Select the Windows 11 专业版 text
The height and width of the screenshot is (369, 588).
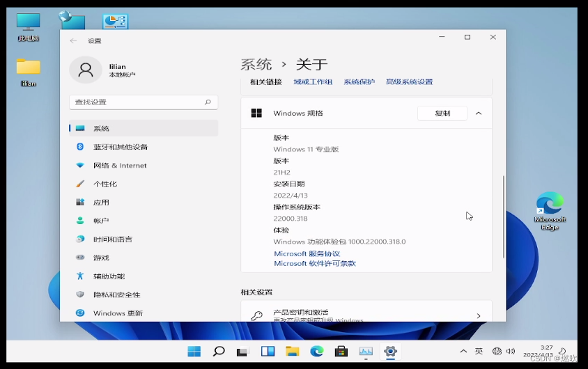coord(306,149)
